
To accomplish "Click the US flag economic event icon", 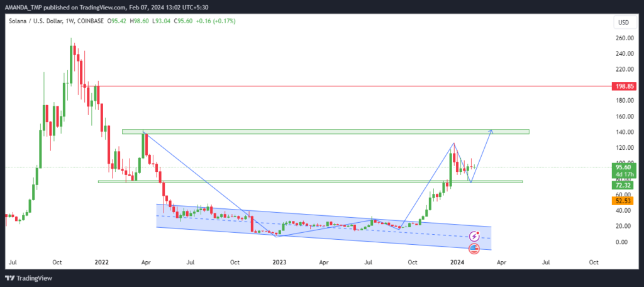I will [x=474, y=247].
